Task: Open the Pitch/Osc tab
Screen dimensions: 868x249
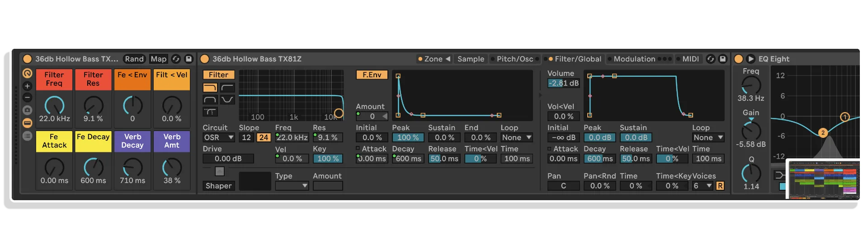Action: click(515, 59)
